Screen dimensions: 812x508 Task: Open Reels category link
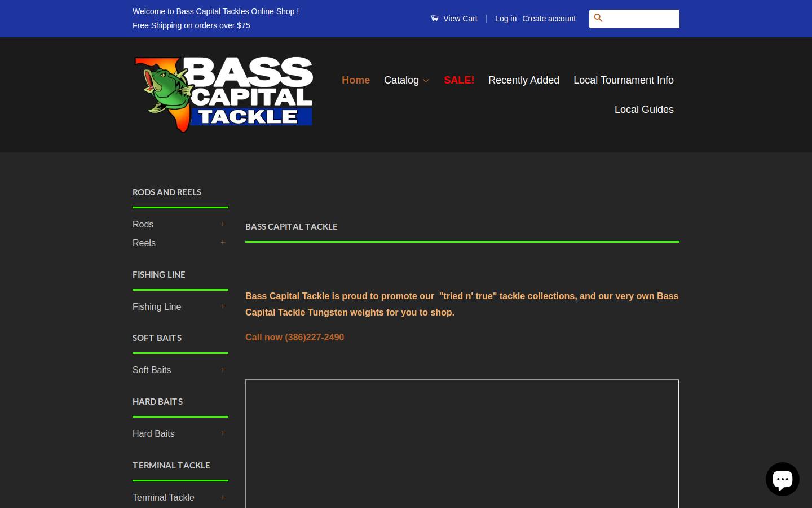click(144, 243)
